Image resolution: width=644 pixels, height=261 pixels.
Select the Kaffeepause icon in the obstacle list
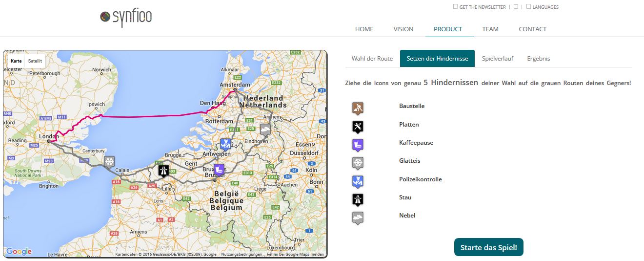[358, 144]
